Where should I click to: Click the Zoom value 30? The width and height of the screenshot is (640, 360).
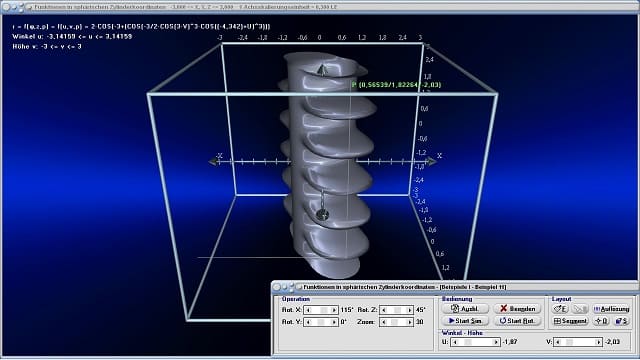(x=420, y=322)
